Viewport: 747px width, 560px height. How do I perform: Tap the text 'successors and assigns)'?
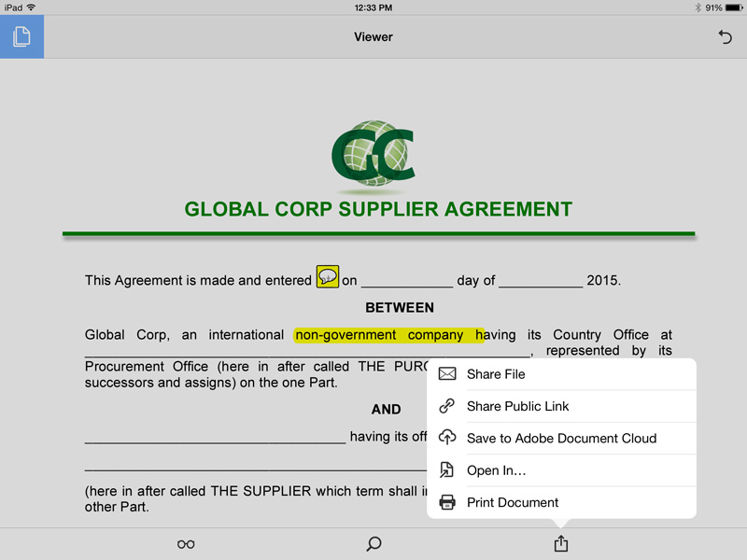[161, 383]
